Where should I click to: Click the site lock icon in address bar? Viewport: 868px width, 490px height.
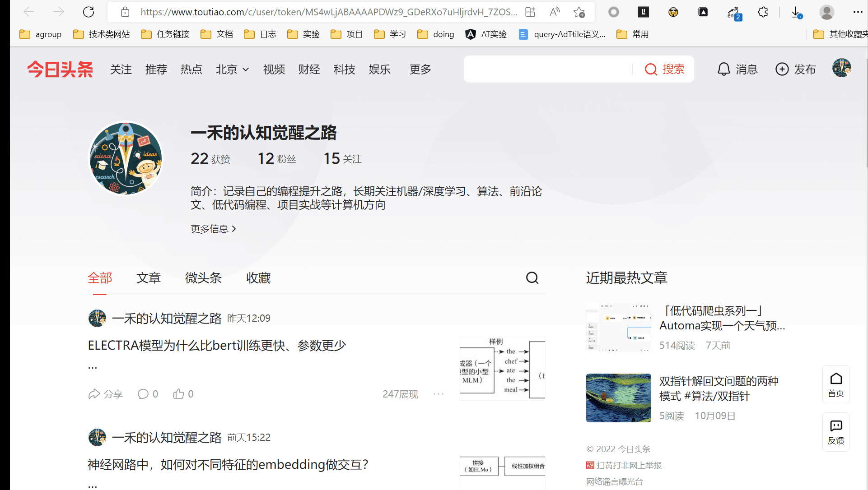coord(125,12)
